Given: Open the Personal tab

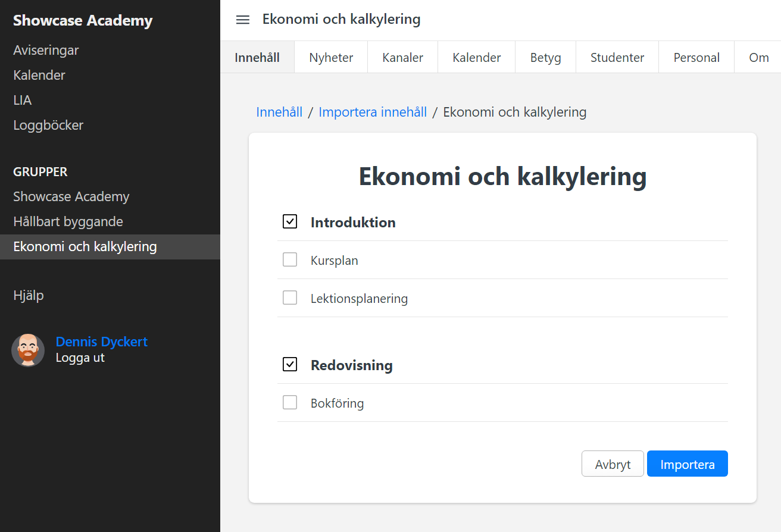Looking at the screenshot, I should [x=696, y=58].
